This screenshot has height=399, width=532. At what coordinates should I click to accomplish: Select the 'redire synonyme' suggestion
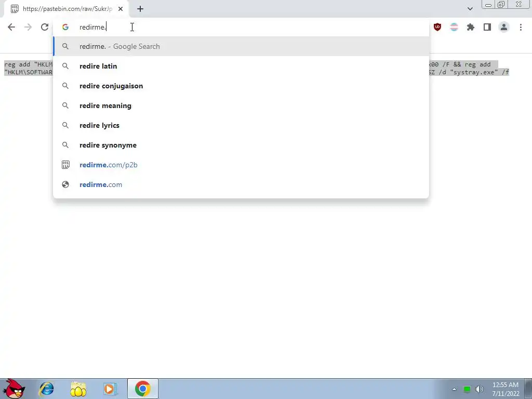point(241,145)
